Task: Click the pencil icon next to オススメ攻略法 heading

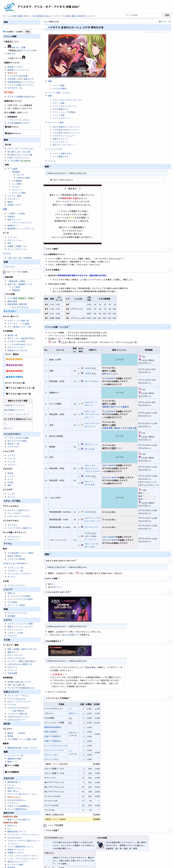Action: click(60, 270)
